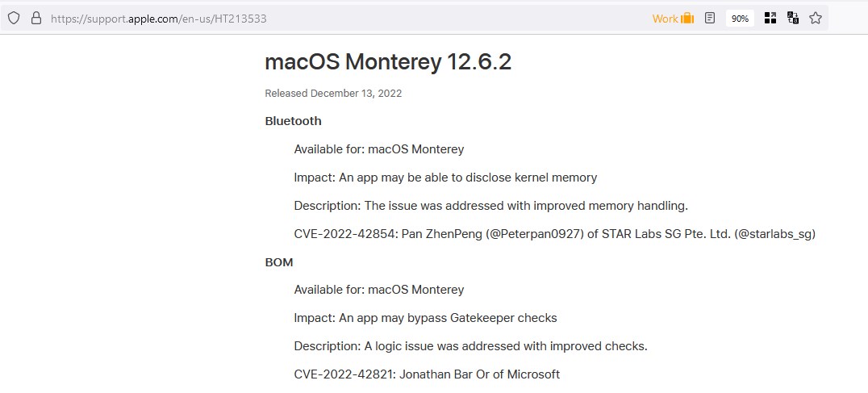Click the CVE-2022-42854 credit line
Image resolution: width=868 pixels, height=393 pixels.
(554, 234)
